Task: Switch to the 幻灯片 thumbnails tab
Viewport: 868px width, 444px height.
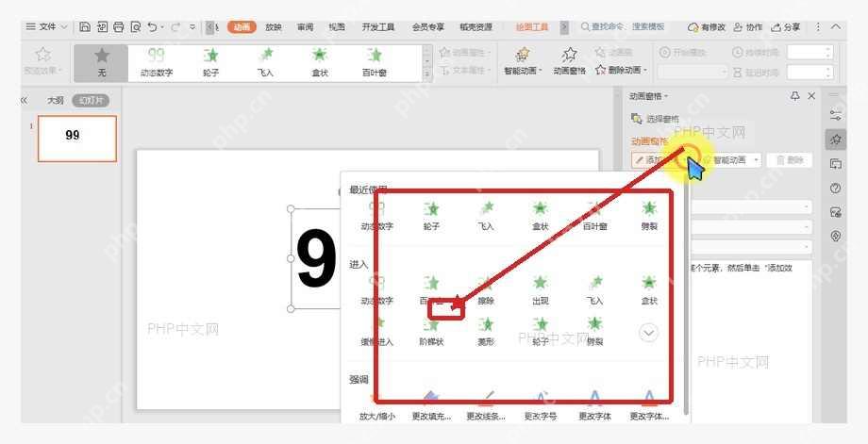Action: (x=91, y=101)
